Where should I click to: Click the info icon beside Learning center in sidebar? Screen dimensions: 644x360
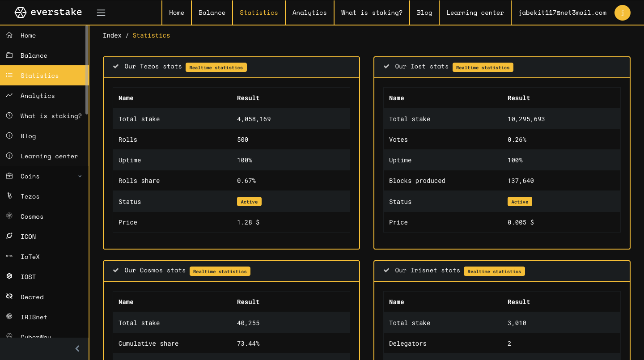pyautogui.click(x=9, y=156)
